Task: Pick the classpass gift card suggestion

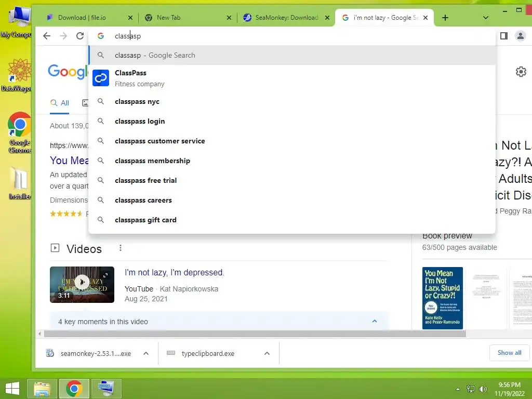Action: [292, 220]
